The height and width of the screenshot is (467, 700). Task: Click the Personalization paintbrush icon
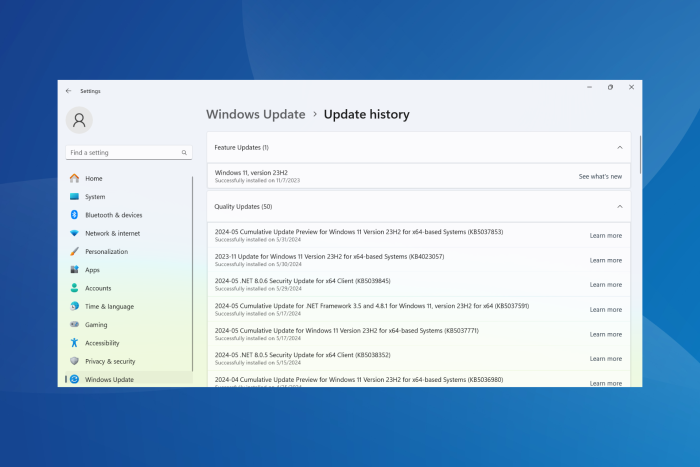(74, 251)
